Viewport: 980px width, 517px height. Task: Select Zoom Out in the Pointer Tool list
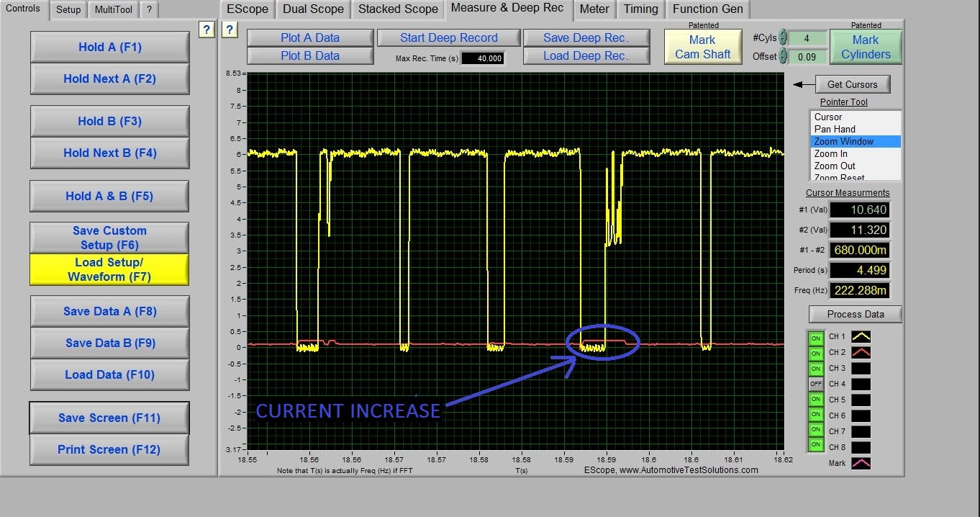pos(833,166)
